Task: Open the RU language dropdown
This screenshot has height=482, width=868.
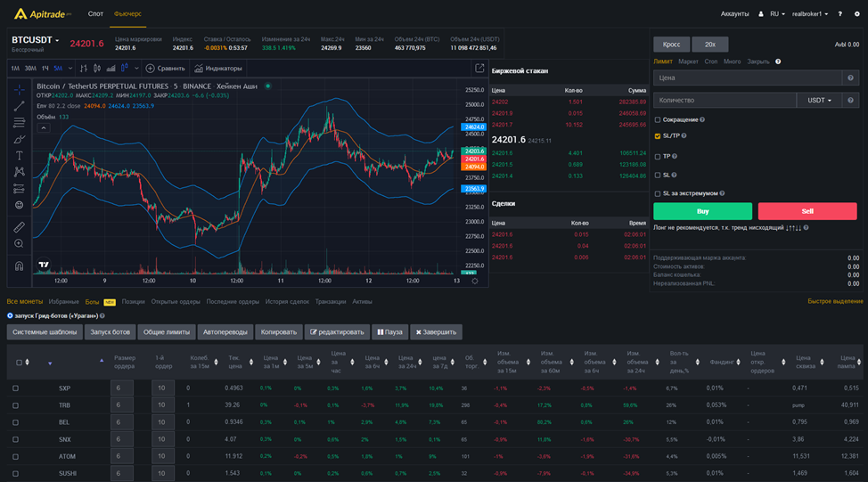Action: 777,14
